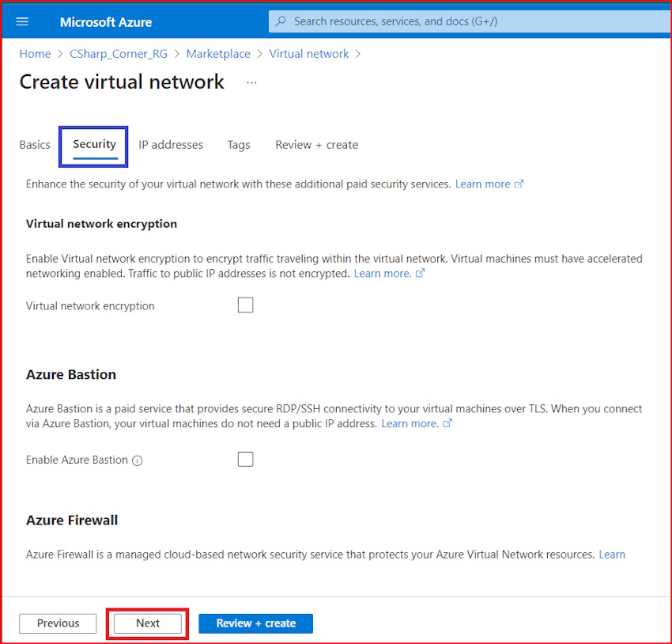This screenshot has height=644, width=672.
Task: Select the Basics tab
Action: pyautogui.click(x=34, y=145)
